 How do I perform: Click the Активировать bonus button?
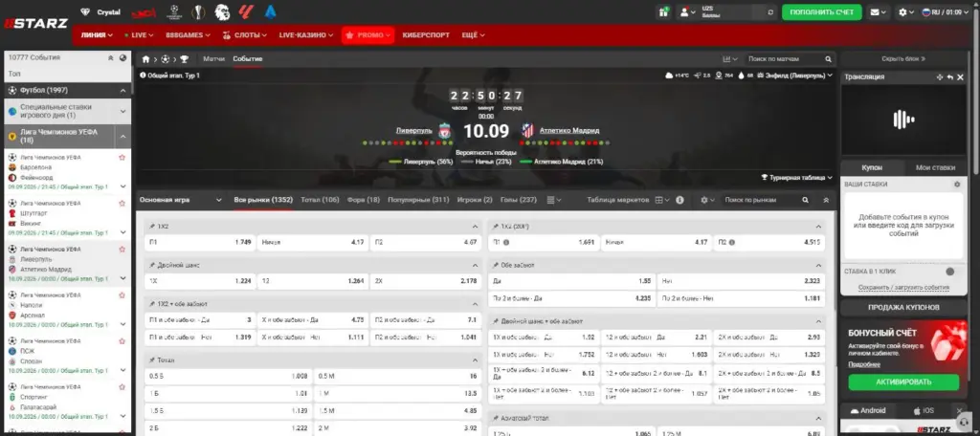click(903, 381)
